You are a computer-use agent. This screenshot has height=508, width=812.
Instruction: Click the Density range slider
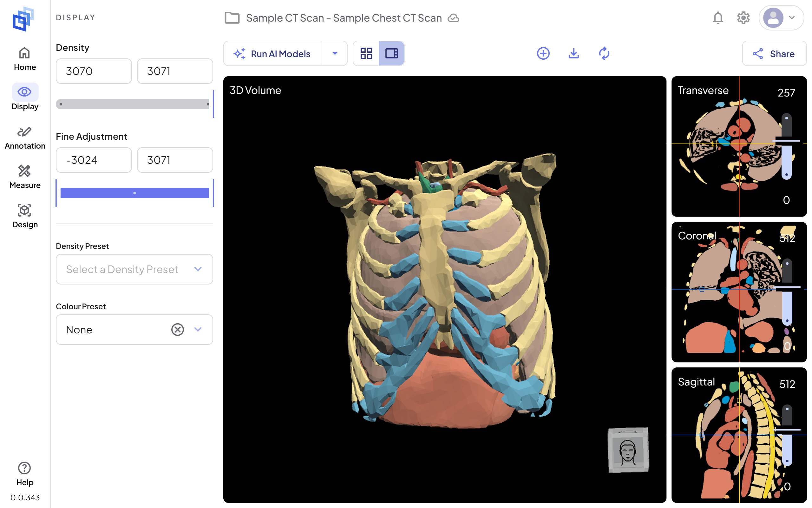coord(134,104)
